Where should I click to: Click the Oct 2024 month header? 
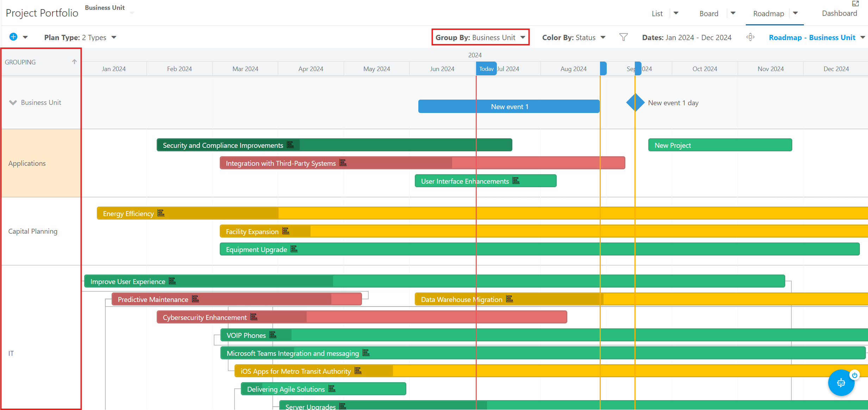705,69
